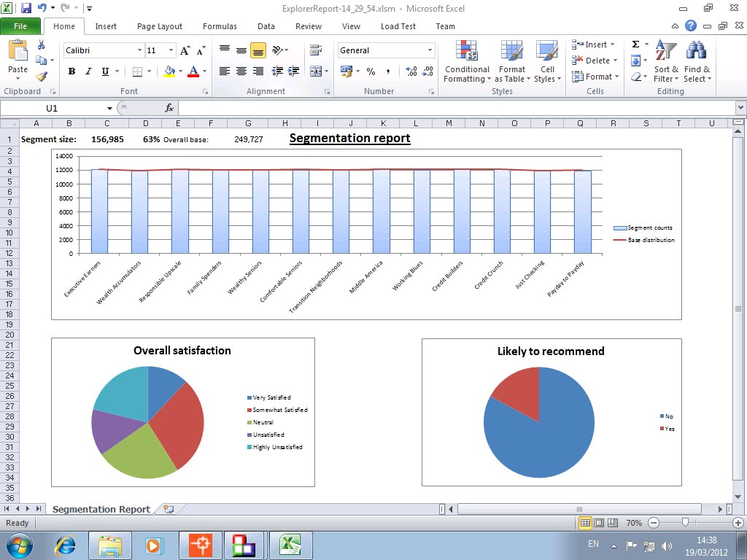Screen dimensions: 747x560
Task: Click the zoom slider handle
Action: point(685,523)
